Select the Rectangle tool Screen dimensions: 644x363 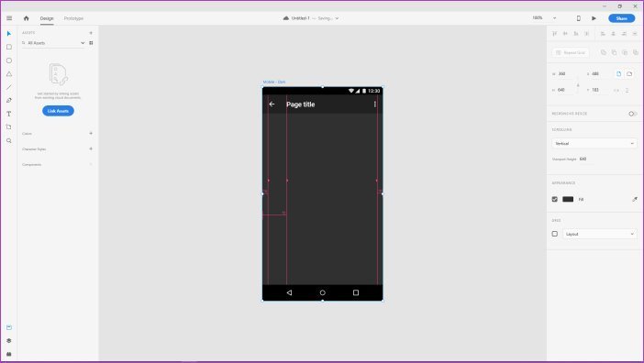pos(9,47)
